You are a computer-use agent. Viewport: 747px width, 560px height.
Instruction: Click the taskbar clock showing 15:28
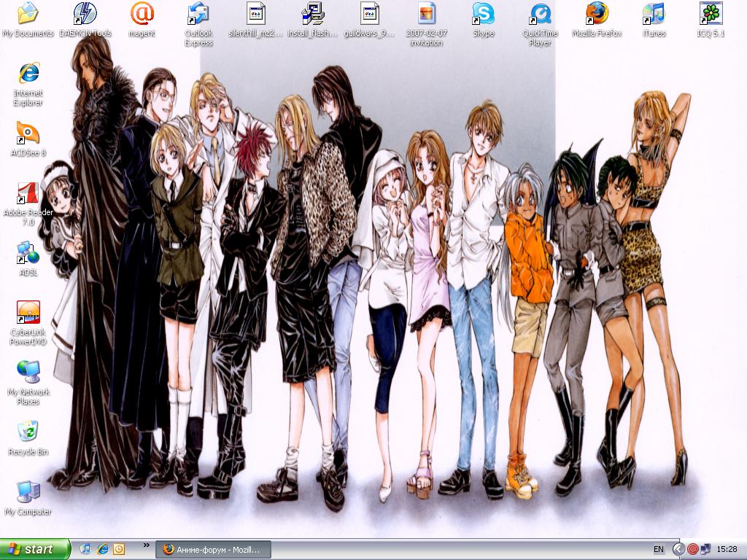click(x=727, y=550)
